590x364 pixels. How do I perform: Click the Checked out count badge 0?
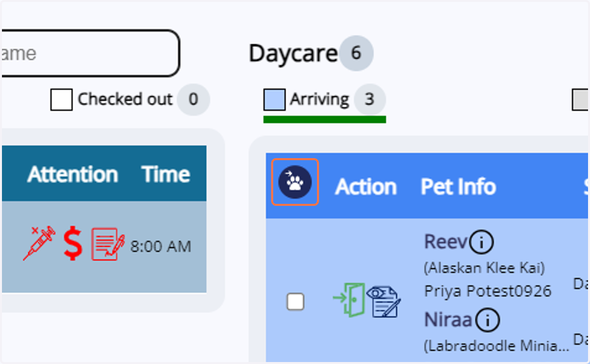(194, 100)
